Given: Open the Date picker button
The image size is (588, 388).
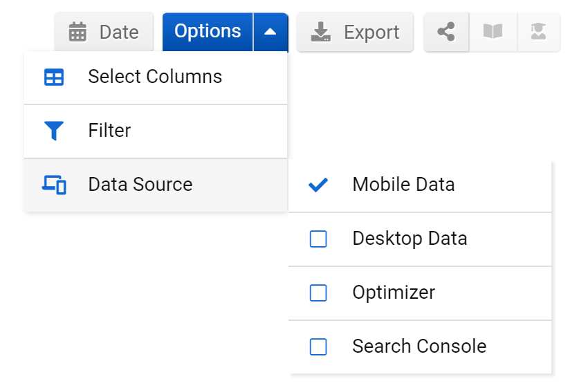Looking at the screenshot, I should click(104, 32).
